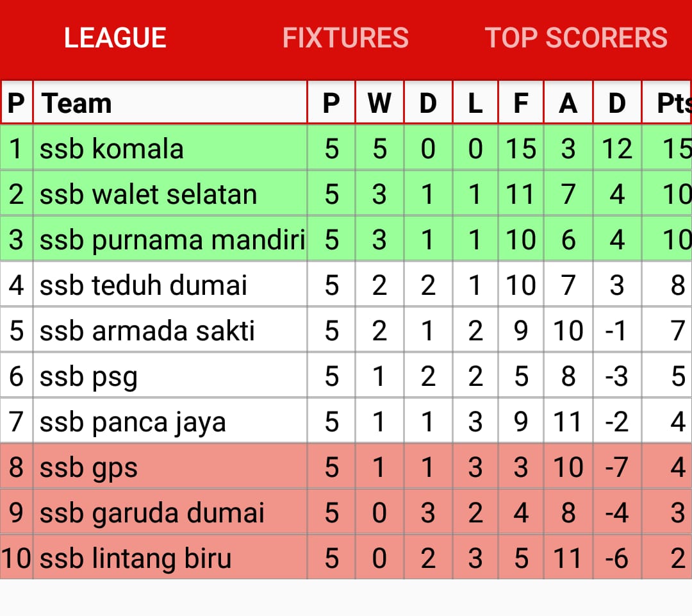The width and height of the screenshot is (692, 616).
Task: Click the F (goals for) column header
Action: [521, 103]
